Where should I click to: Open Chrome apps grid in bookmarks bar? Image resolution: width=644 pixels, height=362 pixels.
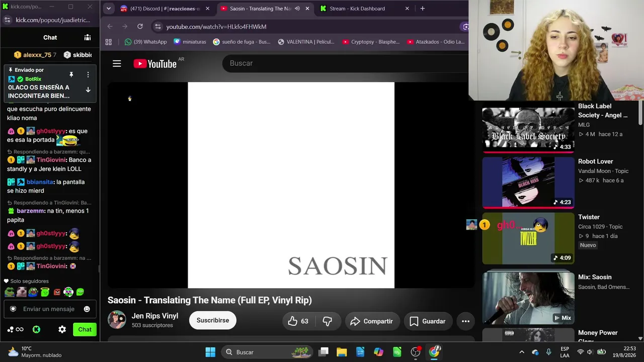(108, 42)
